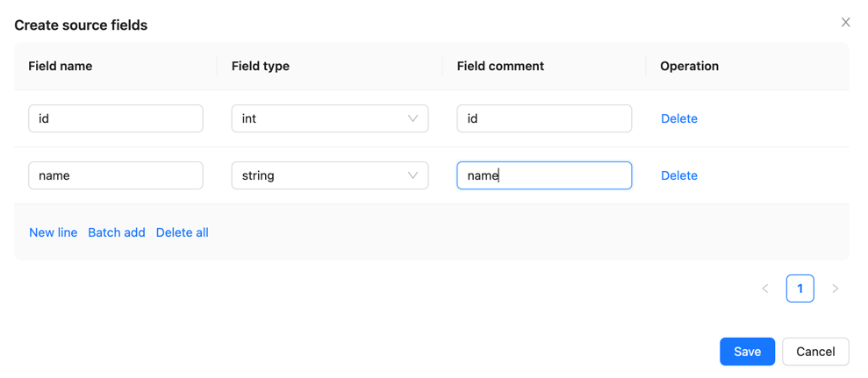Go to the previous page arrow
The width and height of the screenshot is (868, 378).
[765, 289]
